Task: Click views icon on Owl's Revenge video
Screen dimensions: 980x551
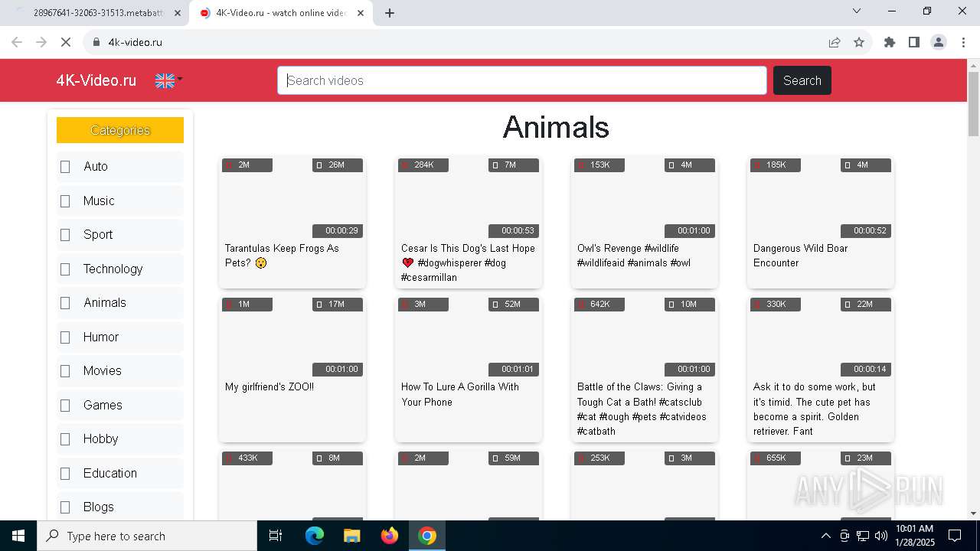Action: (580, 165)
